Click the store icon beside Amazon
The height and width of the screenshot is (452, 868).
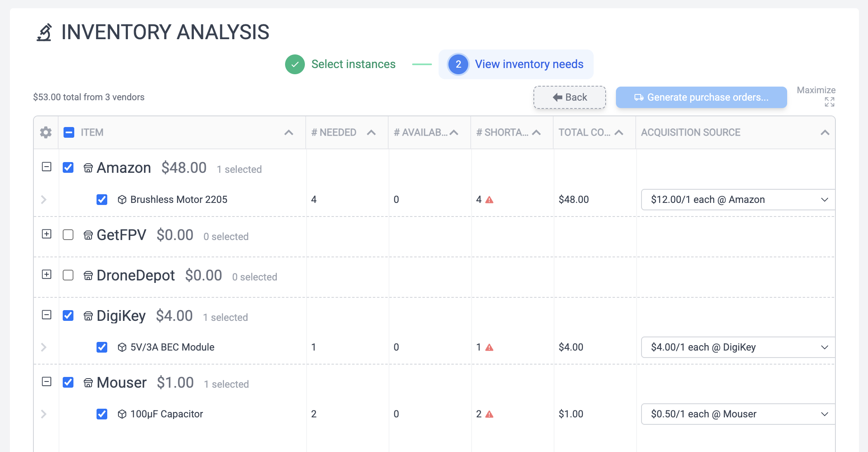(x=88, y=168)
